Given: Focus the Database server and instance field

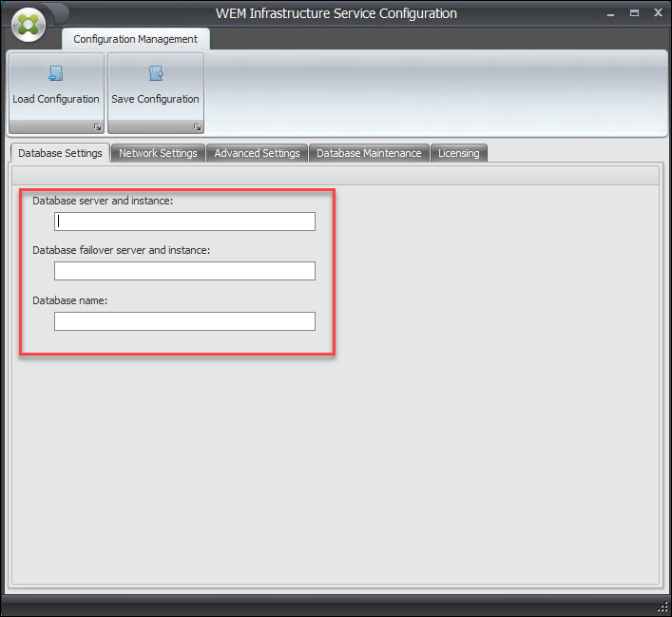Looking at the screenshot, I should 184,222.
